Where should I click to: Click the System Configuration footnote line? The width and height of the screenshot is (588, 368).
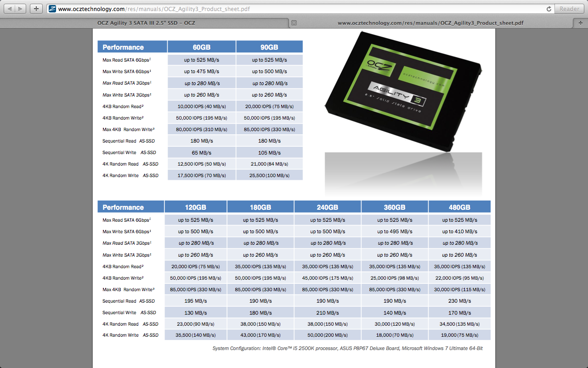[347, 348]
